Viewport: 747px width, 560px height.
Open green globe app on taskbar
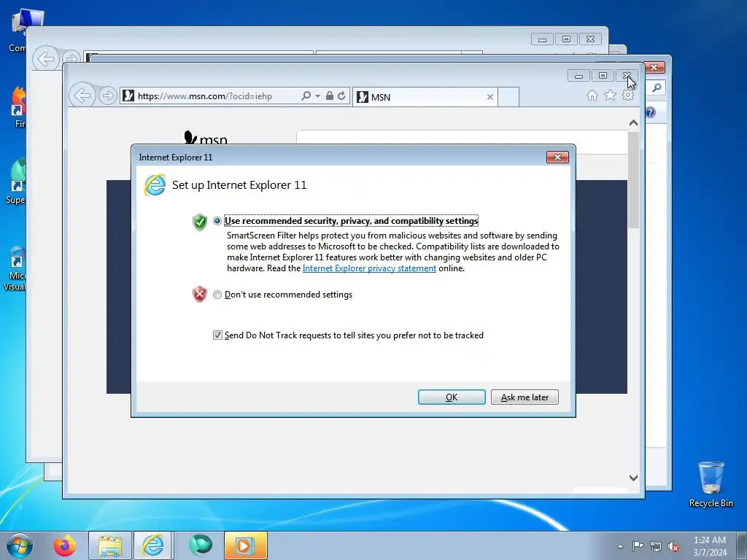click(x=201, y=545)
